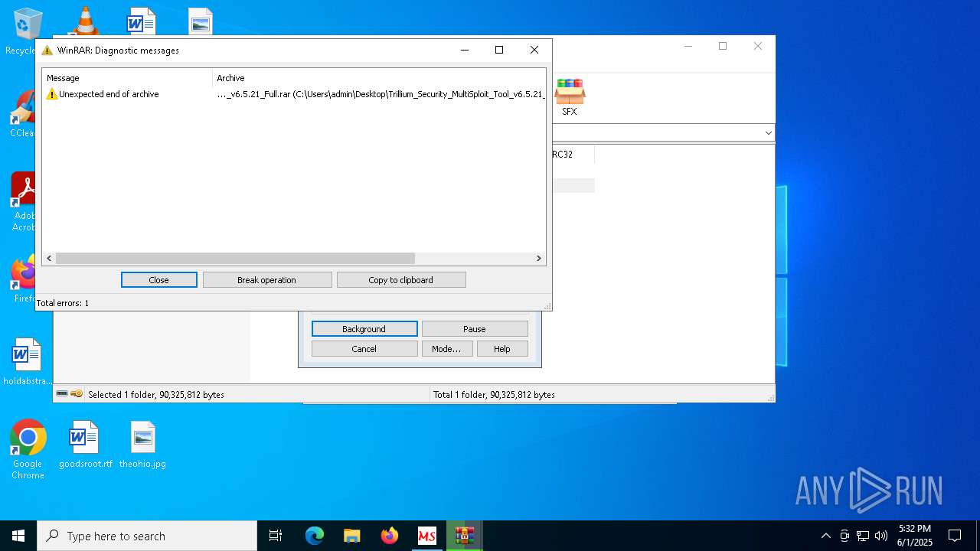Click the horizontal scrollbar's right arrow

(538, 259)
